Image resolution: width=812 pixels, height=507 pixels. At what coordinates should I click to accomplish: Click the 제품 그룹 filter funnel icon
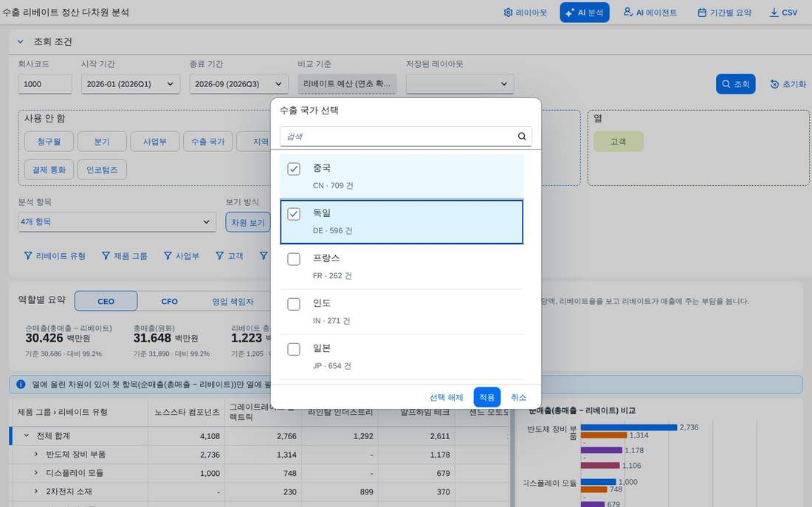pyautogui.click(x=106, y=256)
